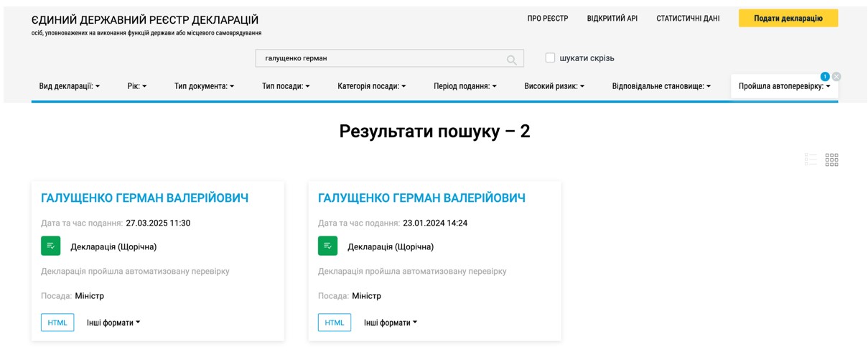Screen dimensions: 868x355
Task: Open Інші формати for the 2024 declaration
Action: pos(390,323)
